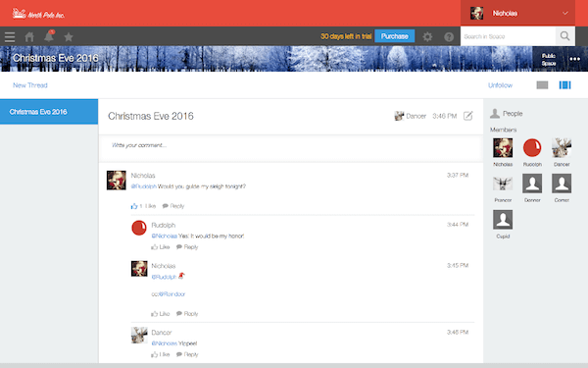This screenshot has width=588, height=368.
Task: Go to the home icon
Action: [x=29, y=37]
